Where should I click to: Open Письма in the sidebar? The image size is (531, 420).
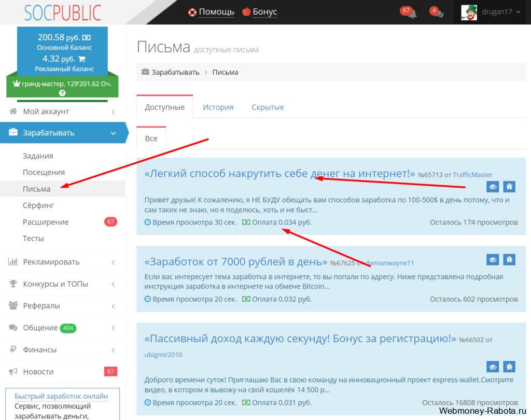click(x=37, y=189)
